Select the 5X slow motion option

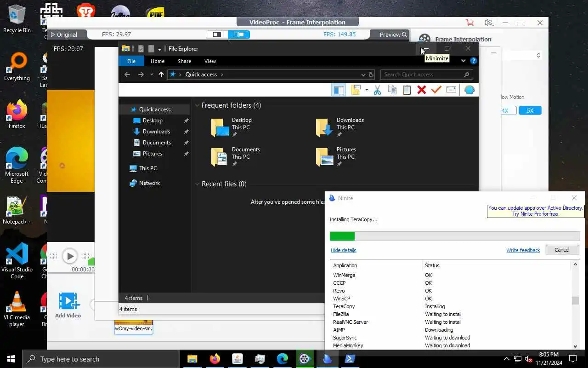click(530, 110)
